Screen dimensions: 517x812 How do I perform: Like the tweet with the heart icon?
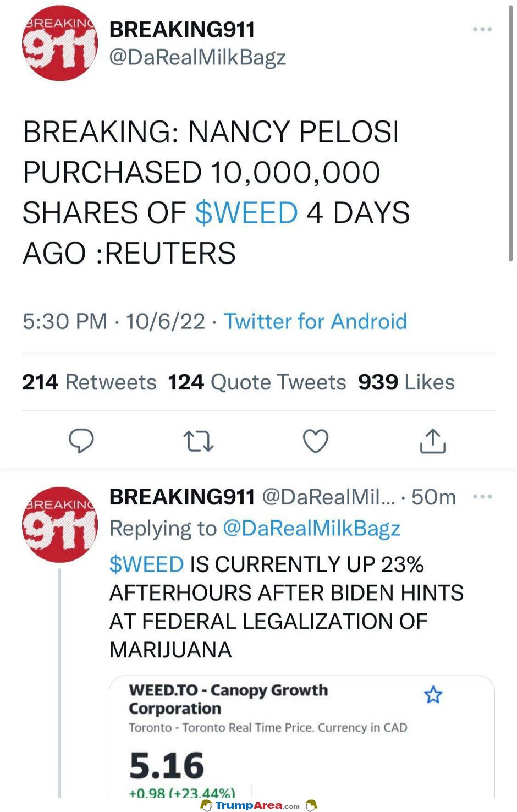pyautogui.click(x=316, y=441)
